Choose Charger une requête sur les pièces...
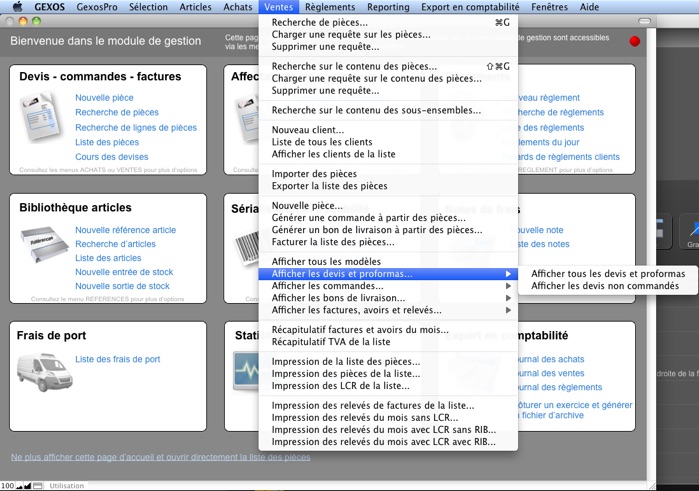The image size is (699, 491). (388, 34)
